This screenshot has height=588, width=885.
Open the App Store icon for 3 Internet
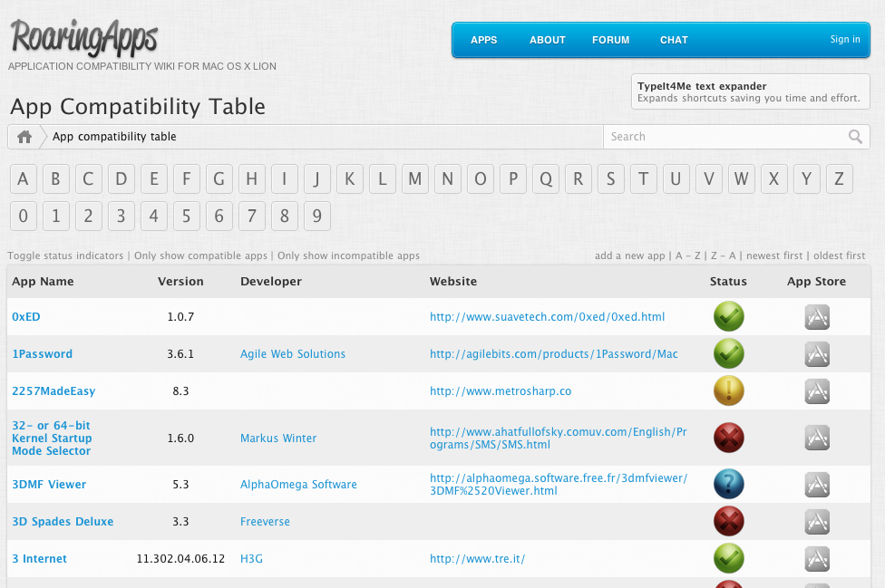817,559
